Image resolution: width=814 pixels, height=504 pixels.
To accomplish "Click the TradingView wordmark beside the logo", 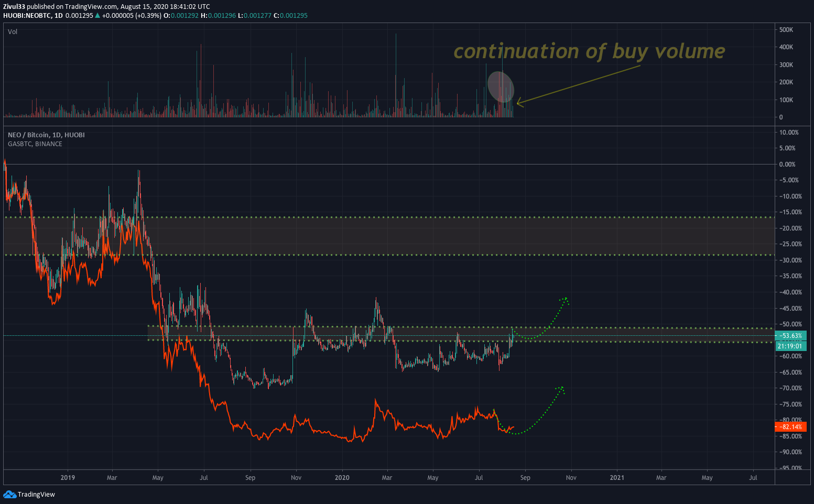I will pos(36,494).
